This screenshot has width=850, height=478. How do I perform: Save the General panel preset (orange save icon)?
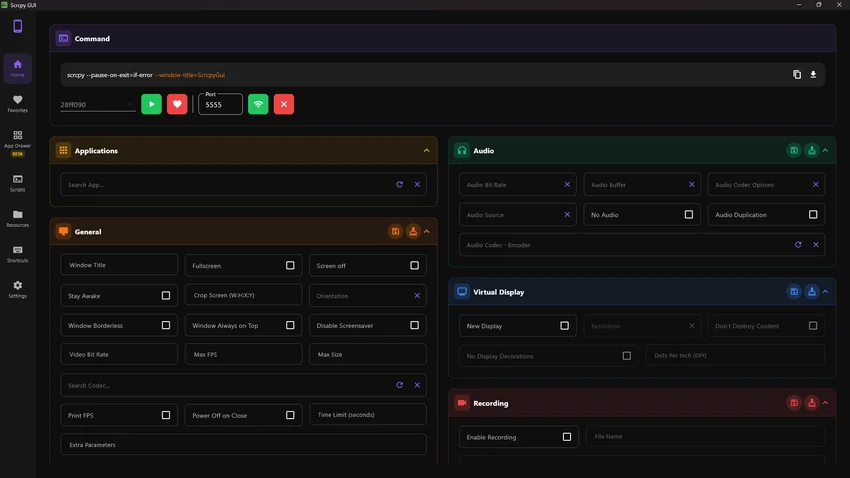point(395,231)
